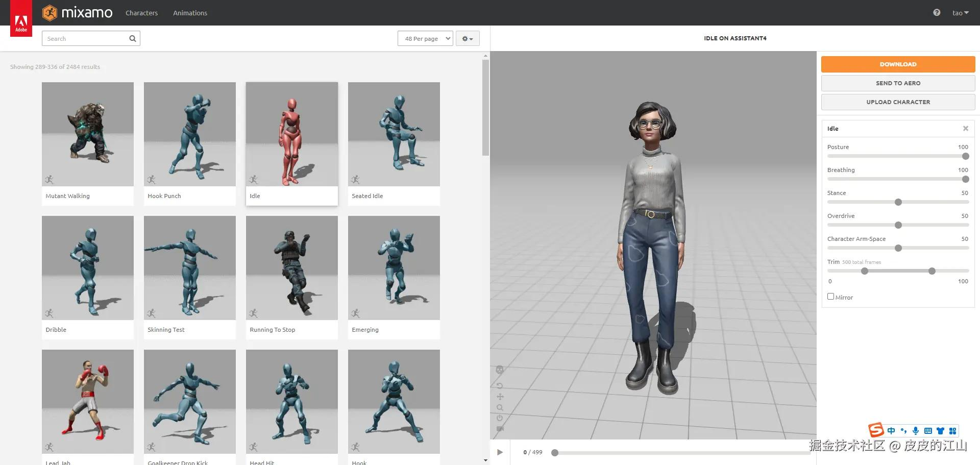Image resolution: width=980 pixels, height=465 pixels.
Task: Click "Showing 289-336 of 2484 results" text
Action: coord(55,67)
